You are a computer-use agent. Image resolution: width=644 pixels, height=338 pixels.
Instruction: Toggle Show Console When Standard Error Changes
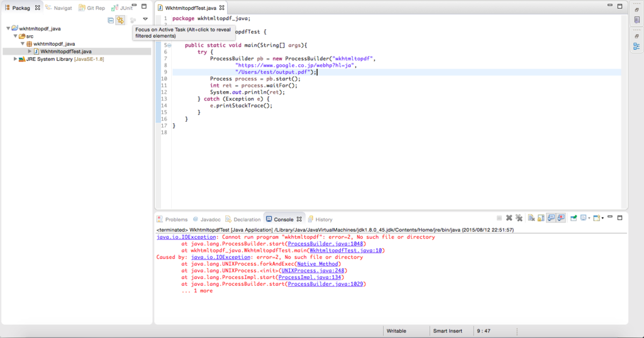click(561, 218)
